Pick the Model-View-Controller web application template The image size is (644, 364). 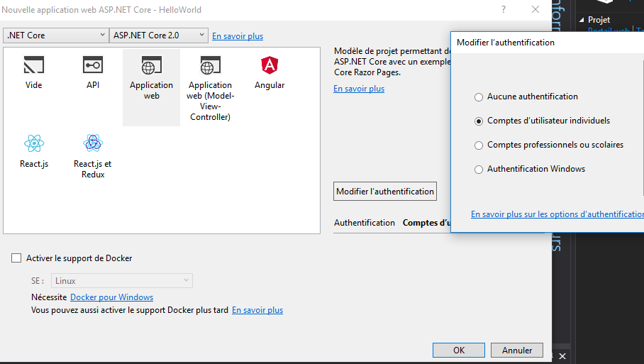point(210,66)
